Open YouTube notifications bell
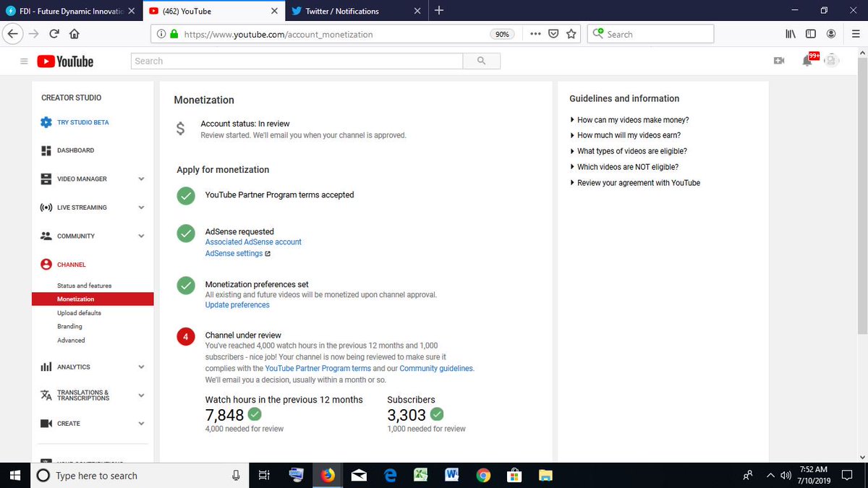This screenshot has width=868, height=488. [x=807, y=61]
